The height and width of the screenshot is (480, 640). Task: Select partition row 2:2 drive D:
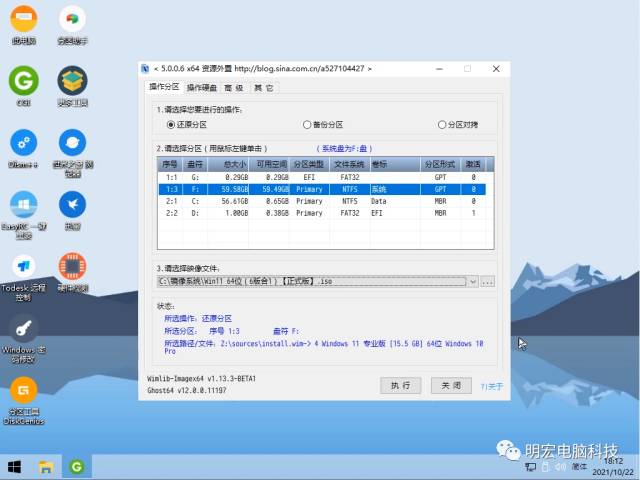[322, 213]
